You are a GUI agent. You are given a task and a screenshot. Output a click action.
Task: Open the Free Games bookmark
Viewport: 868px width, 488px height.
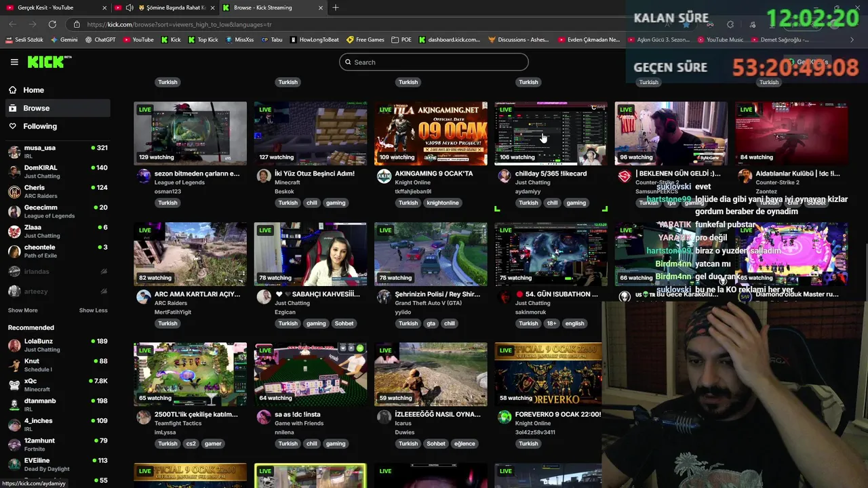tap(366, 40)
